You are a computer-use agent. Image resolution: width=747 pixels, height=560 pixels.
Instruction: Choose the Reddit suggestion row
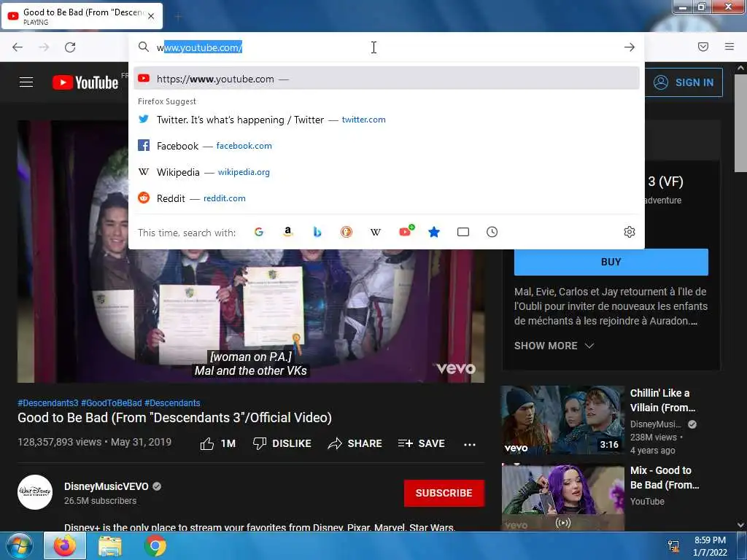click(387, 198)
